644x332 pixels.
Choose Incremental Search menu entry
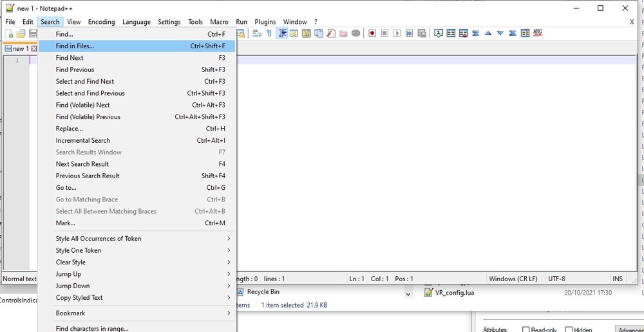(137, 140)
